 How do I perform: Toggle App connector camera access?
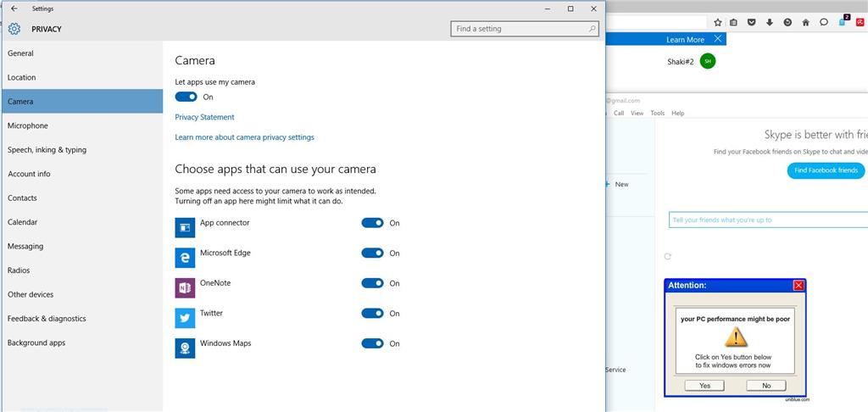click(x=373, y=223)
